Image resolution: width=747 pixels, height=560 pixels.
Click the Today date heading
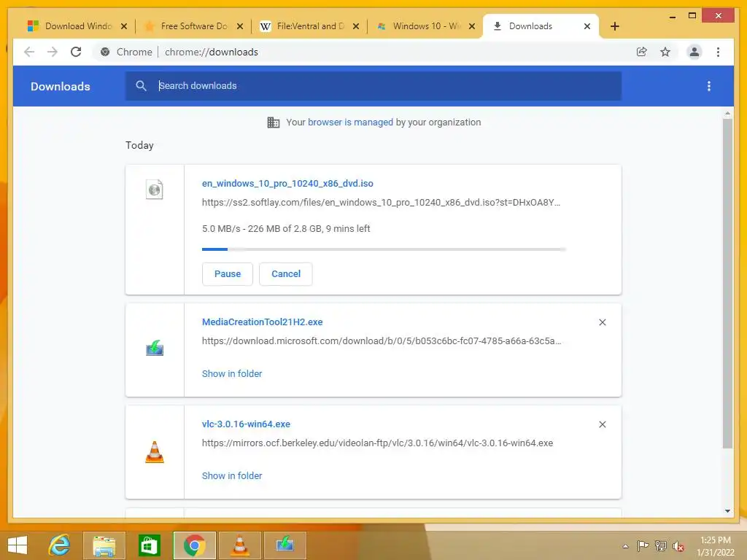pyautogui.click(x=139, y=145)
